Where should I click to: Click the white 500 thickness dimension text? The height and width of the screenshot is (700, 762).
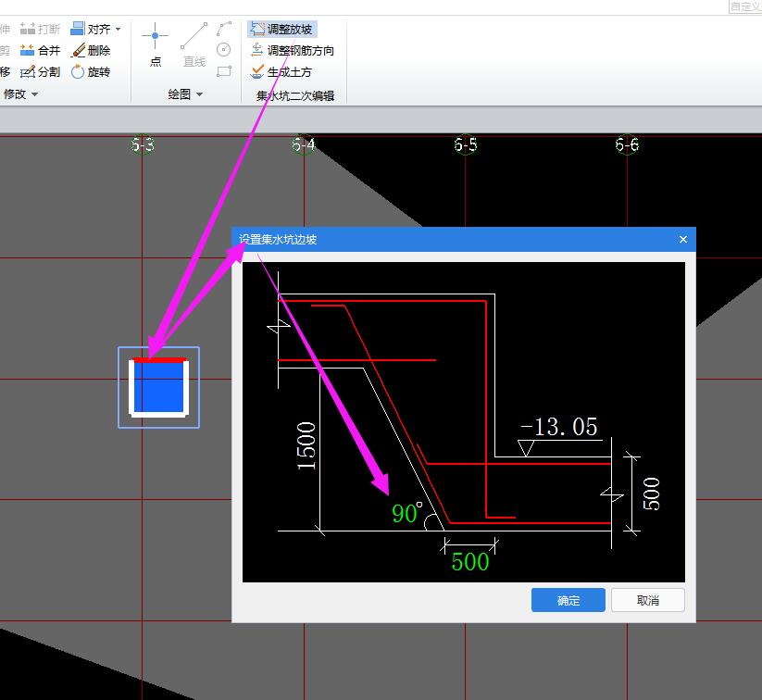click(651, 494)
